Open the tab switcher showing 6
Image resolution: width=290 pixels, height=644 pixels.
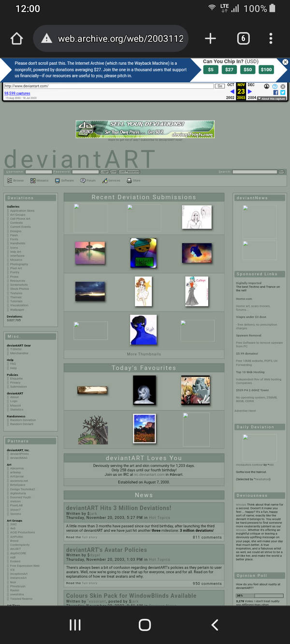pyautogui.click(x=243, y=39)
